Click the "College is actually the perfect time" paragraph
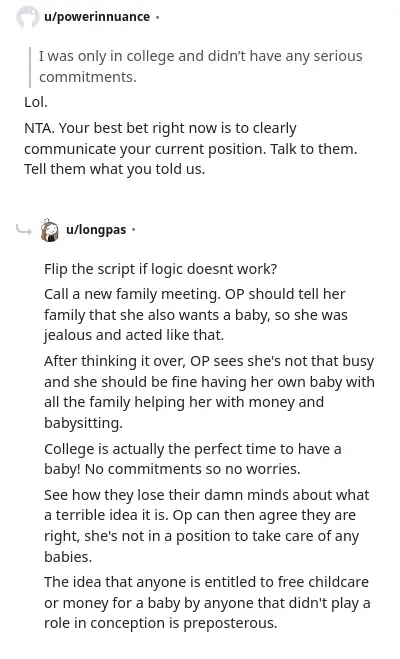Viewport: 400px width, 659px height. pyautogui.click(x=192, y=459)
